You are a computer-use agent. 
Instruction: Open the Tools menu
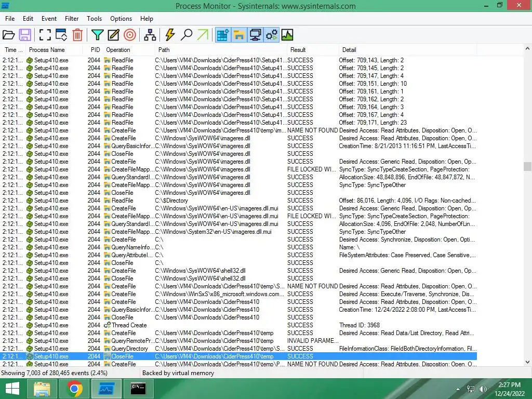[x=94, y=19]
